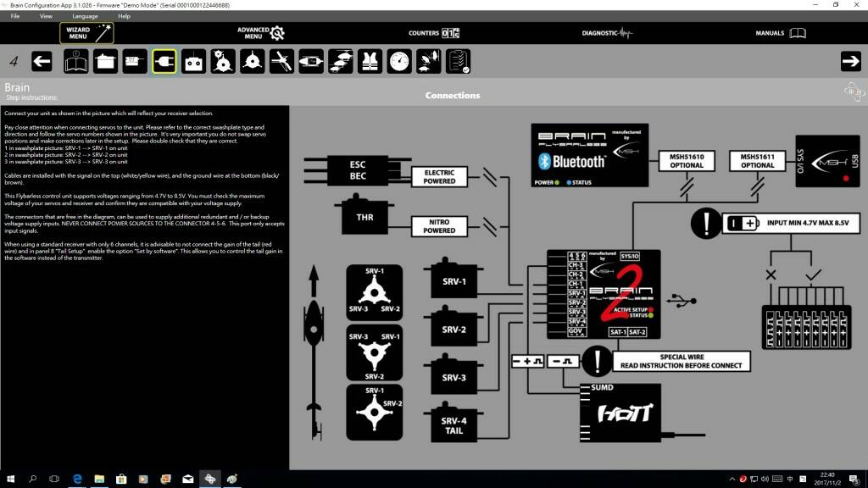Click the HoTT SUMD receiver image
Screen dimensions: 868x488
click(x=620, y=413)
